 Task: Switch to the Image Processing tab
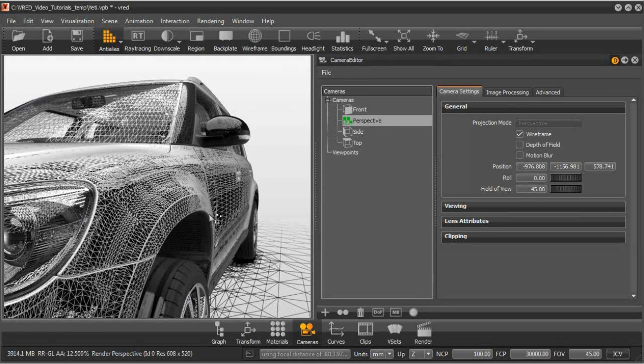(x=507, y=92)
